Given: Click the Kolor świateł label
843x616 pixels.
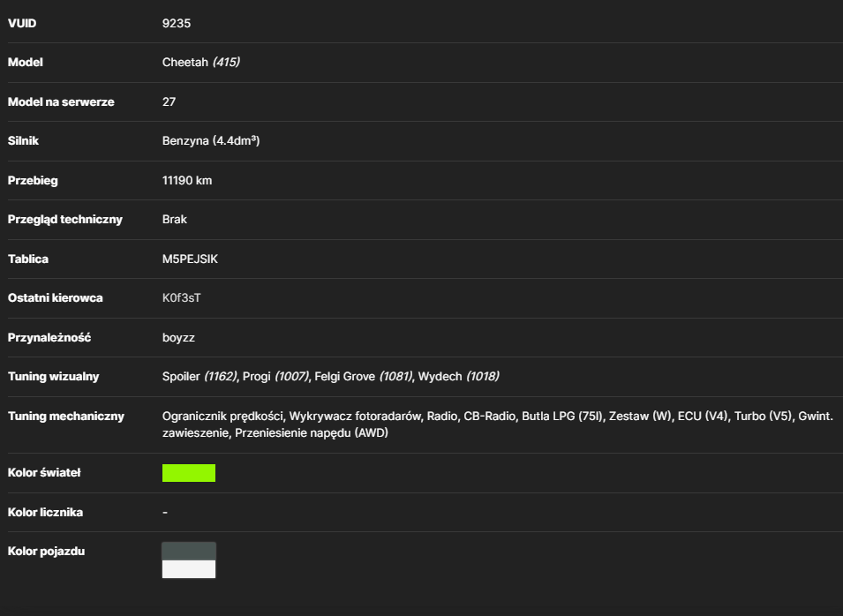Looking at the screenshot, I should [x=44, y=472].
